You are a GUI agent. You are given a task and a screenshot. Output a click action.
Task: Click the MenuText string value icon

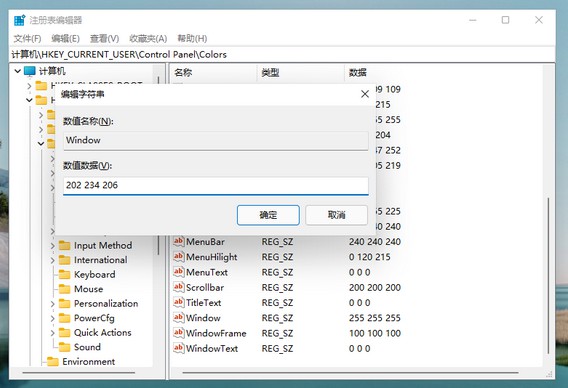point(179,272)
